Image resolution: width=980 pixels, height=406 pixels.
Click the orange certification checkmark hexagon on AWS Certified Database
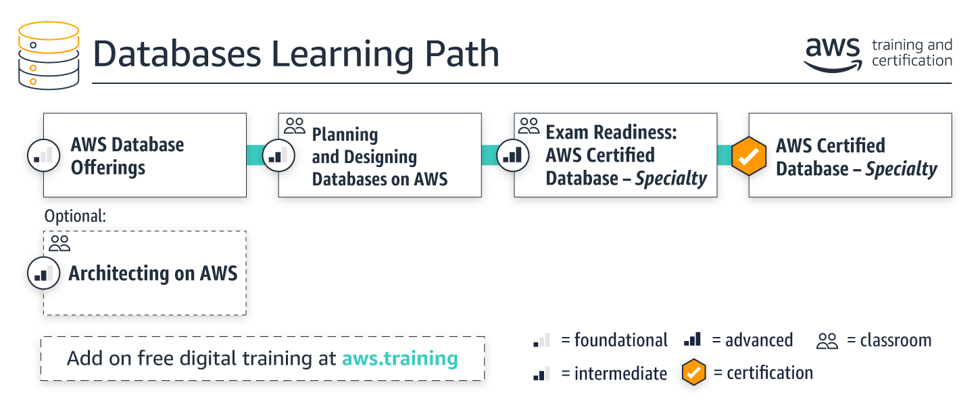point(749,156)
